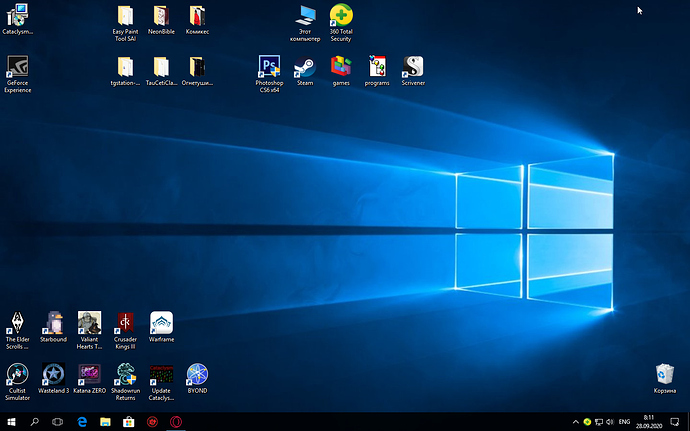Open the Action Center notifications
Viewport: 690px width, 431px height.
click(x=674, y=422)
